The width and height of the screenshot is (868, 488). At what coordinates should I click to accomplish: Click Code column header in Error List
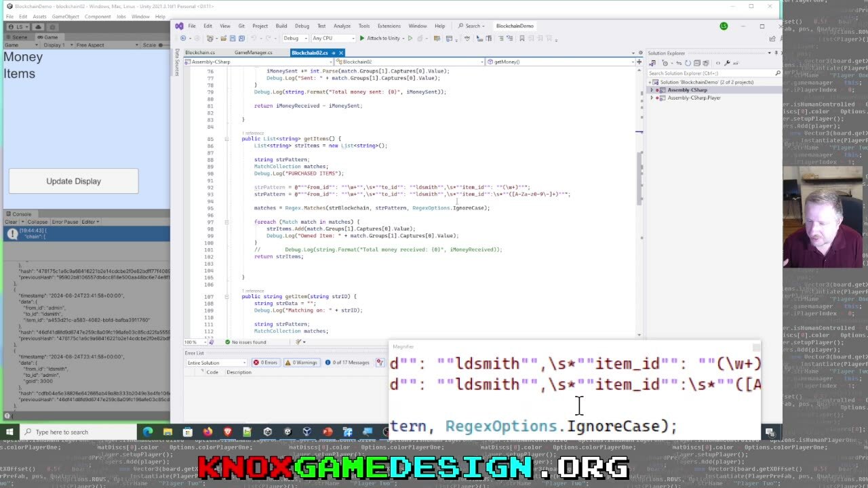(212, 372)
